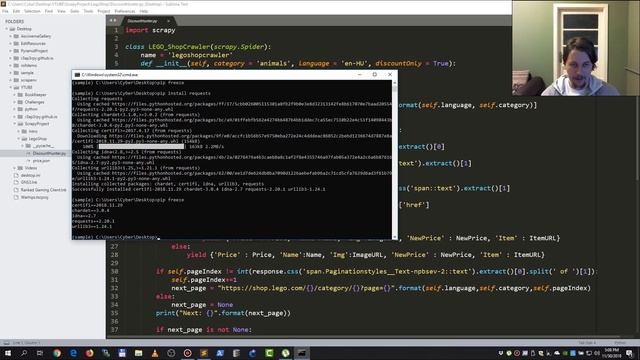Image resolution: width=640 pixels, height=360 pixels.
Task: Click the volume speaker tray icon
Action: [x=596, y=353]
